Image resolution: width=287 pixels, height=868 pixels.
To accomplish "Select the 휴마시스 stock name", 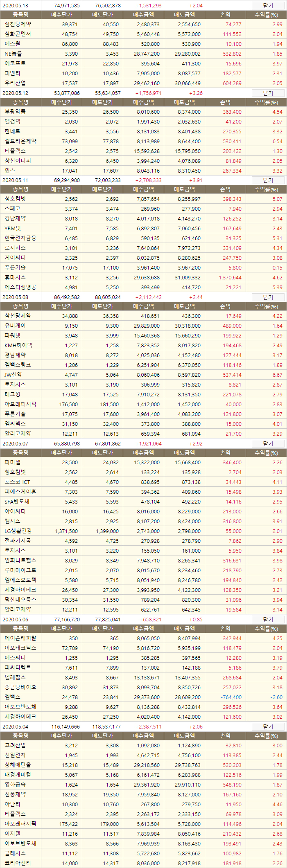I will (x=15, y=277).
